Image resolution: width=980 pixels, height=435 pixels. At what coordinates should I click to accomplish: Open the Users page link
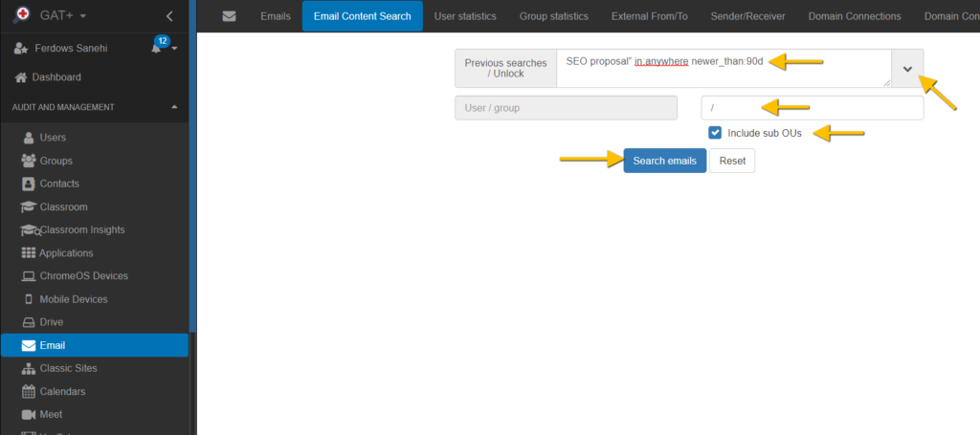point(53,138)
